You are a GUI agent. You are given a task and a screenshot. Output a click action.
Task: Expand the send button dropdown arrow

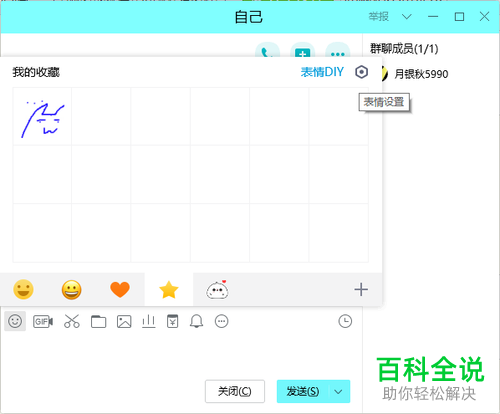[339, 391]
